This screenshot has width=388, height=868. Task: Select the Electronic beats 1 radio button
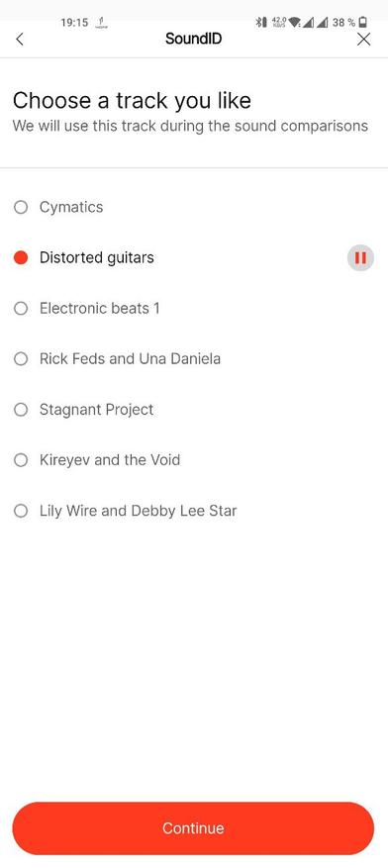tap(21, 309)
